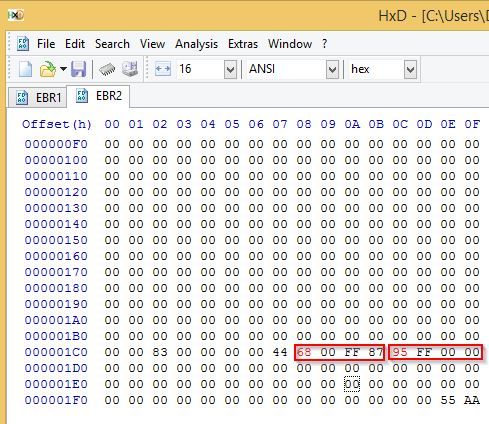Click the file icon on the EBR2 tab
Image resolution: width=489 pixels, height=424 pixels.
[x=82, y=96]
